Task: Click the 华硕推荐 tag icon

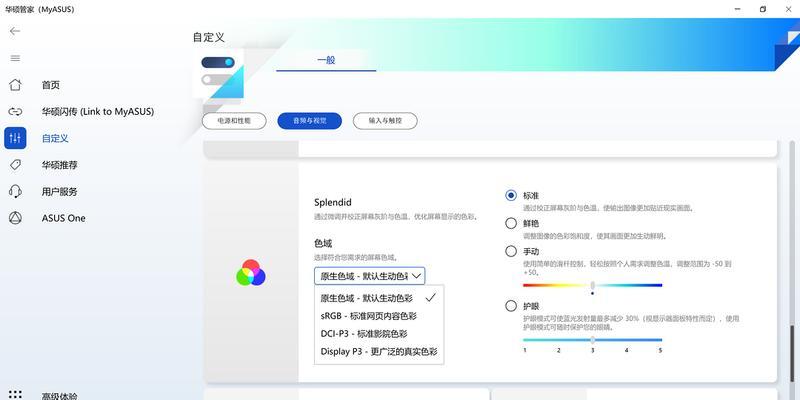Action: (x=15, y=165)
